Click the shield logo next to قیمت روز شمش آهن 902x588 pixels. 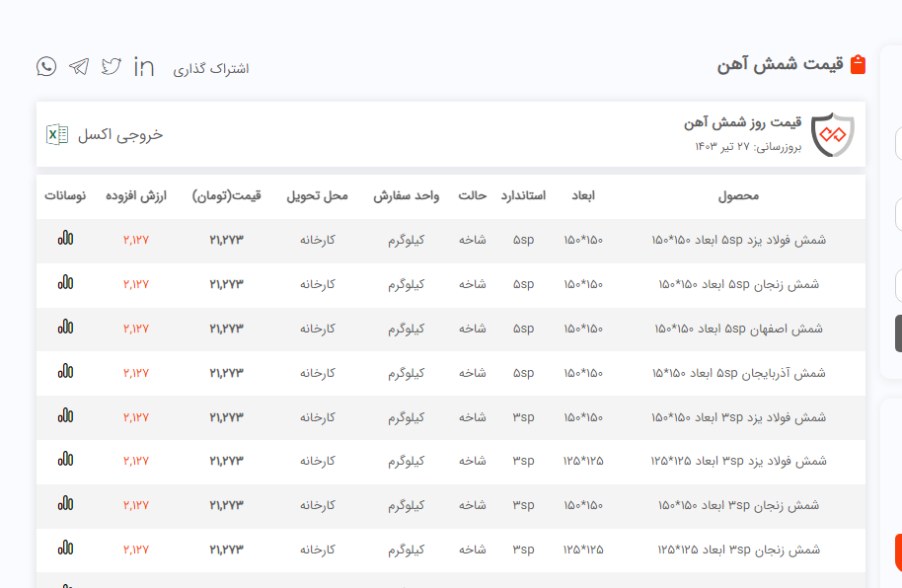pos(832,134)
